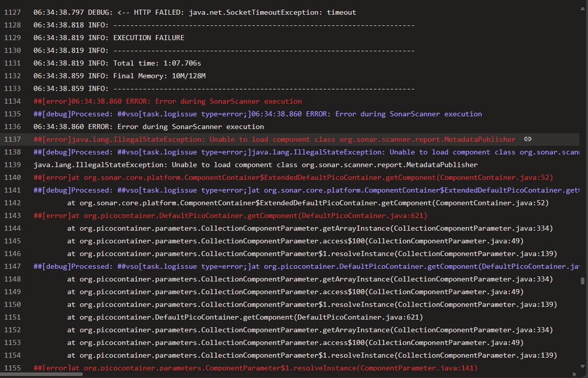Select line number 1127

(x=12, y=12)
